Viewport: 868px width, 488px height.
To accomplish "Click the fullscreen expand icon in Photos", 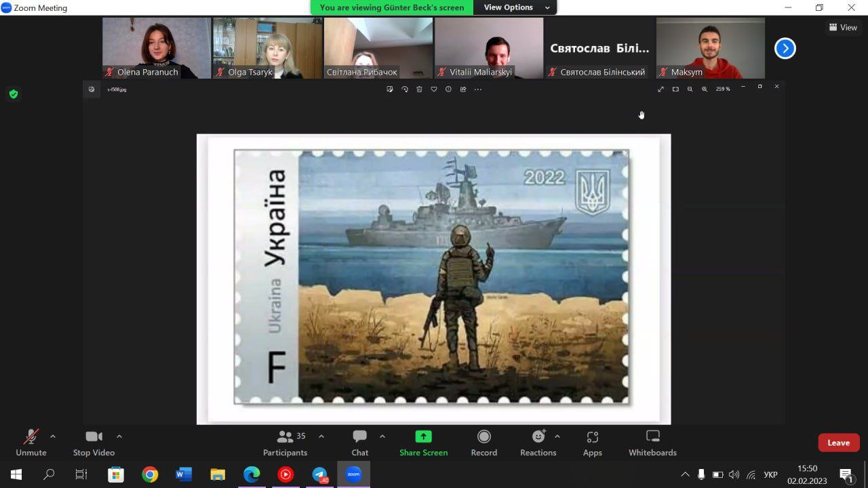I will click(x=660, y=89).
